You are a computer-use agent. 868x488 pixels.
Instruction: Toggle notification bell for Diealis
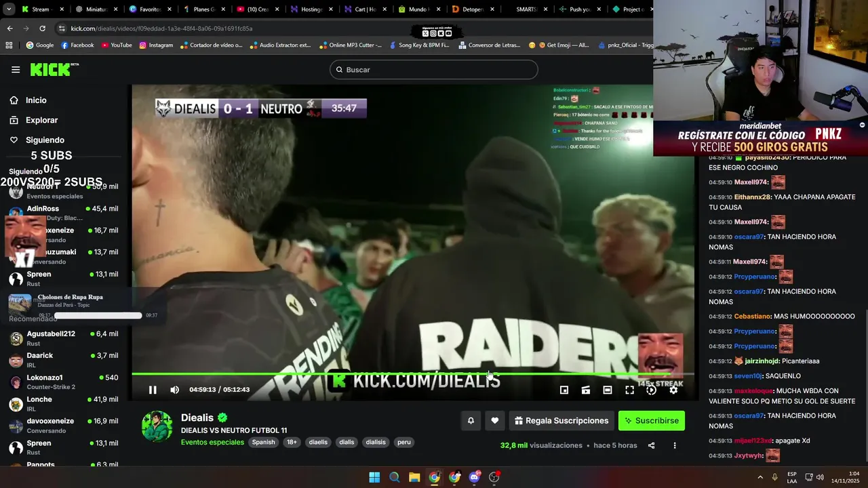coord(471,421)
